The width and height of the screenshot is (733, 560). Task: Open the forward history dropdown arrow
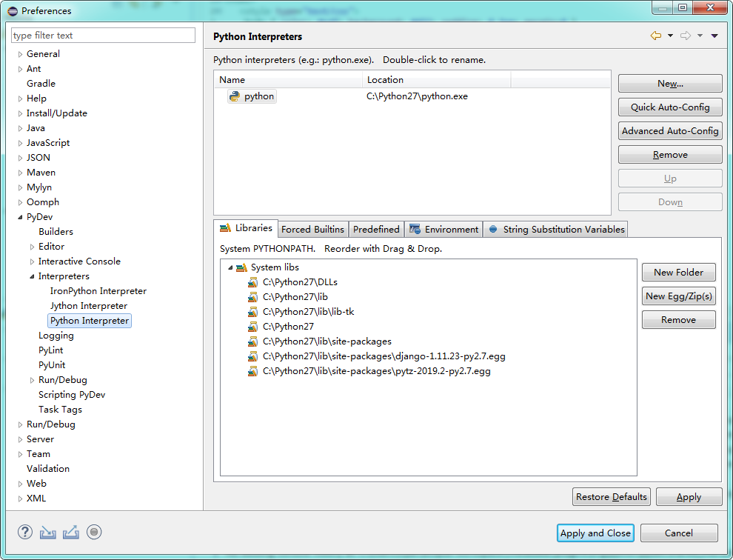700,36
